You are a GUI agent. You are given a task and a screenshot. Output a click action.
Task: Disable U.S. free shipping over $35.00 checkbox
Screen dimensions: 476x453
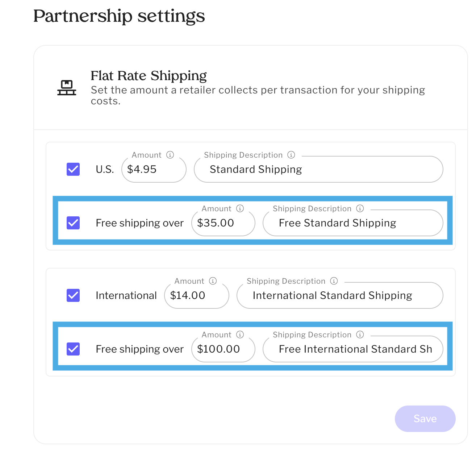tap(73, 223)
